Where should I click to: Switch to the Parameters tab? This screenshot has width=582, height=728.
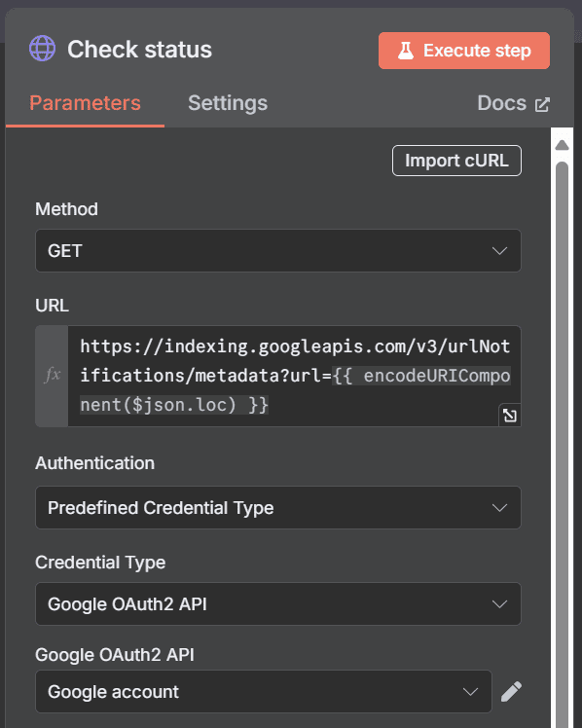tap(85, 103)
